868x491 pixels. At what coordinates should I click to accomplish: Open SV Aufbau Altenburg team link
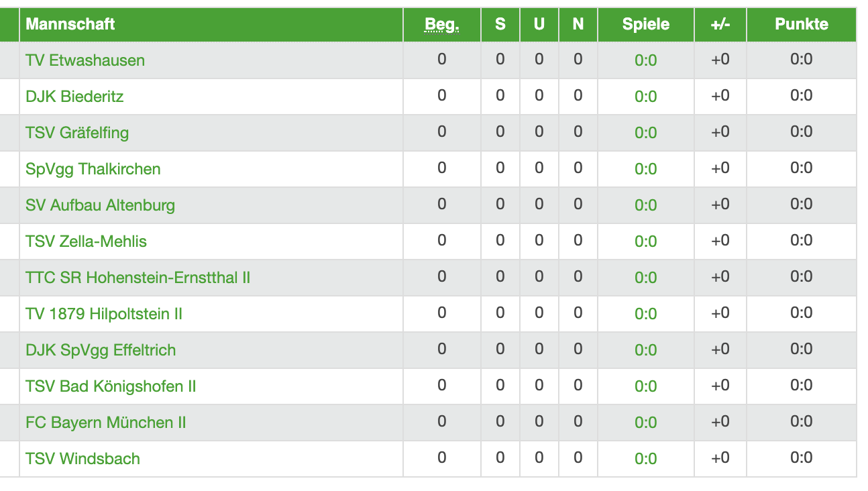pyautogui.click(x=100, y=205)
